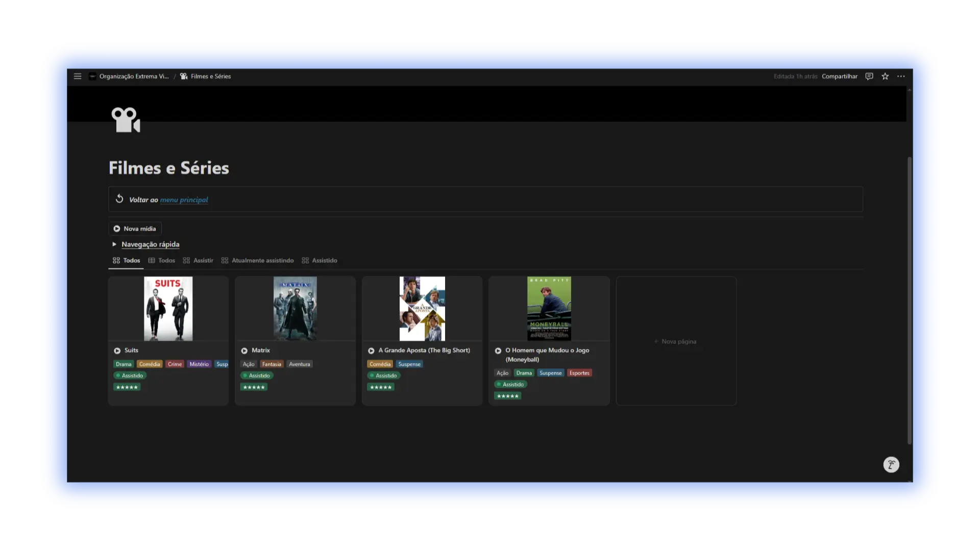Click the Aventura tag on Matrix card

pos(299,364)
